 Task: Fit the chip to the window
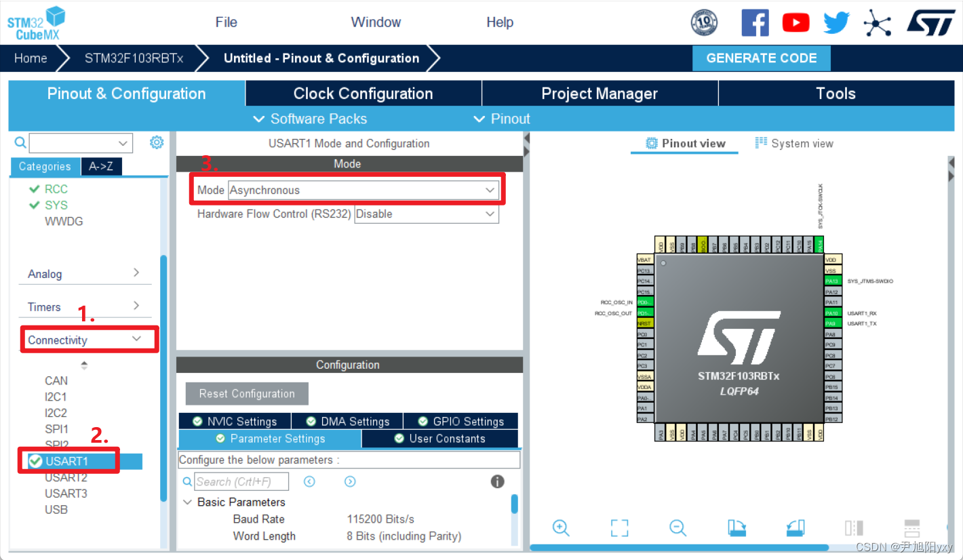coord(619,527)
